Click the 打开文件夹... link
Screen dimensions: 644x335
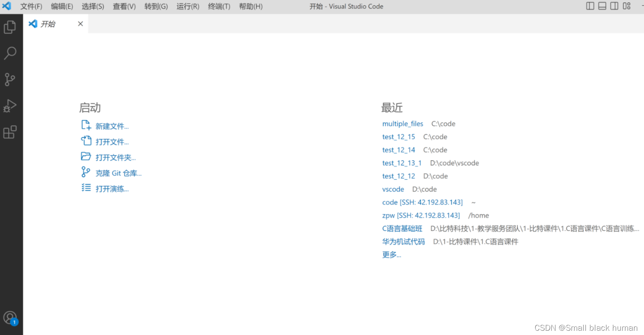click(x=116, y=158)
